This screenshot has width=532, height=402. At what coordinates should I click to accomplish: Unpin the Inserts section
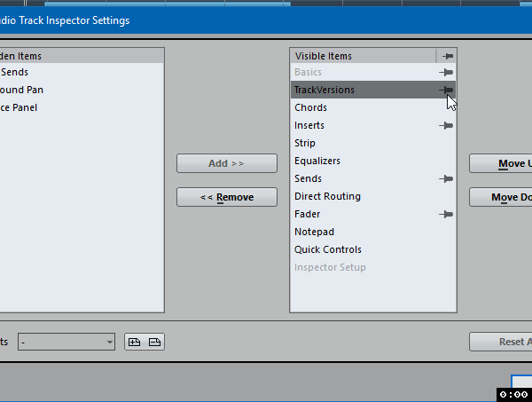pos(447,125)
